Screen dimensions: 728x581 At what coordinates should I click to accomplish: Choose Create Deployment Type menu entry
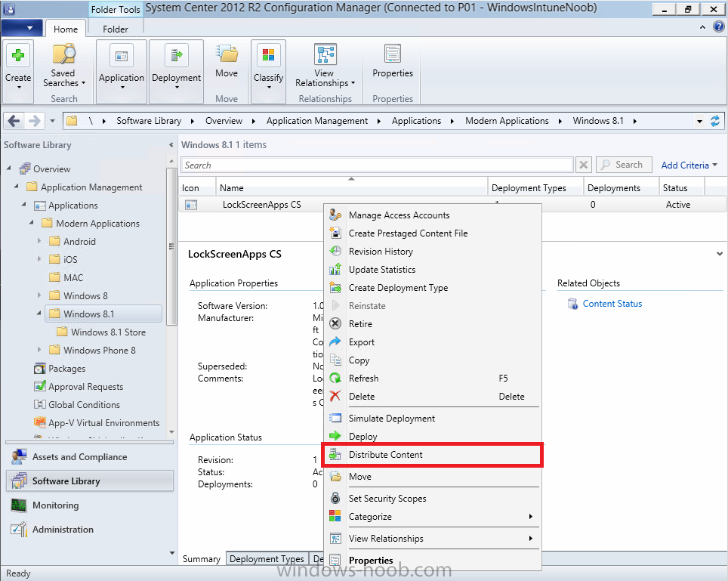432,288
